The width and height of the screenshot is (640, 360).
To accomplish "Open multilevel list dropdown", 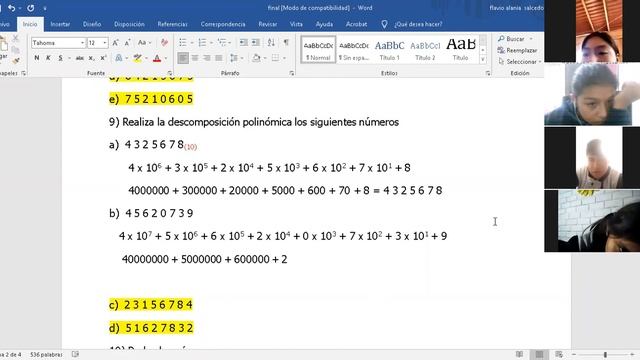I will click(x=229, y=42).
